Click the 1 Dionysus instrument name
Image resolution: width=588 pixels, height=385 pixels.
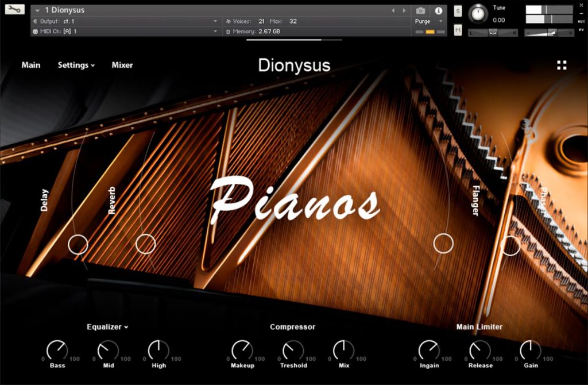coord(64,10)
